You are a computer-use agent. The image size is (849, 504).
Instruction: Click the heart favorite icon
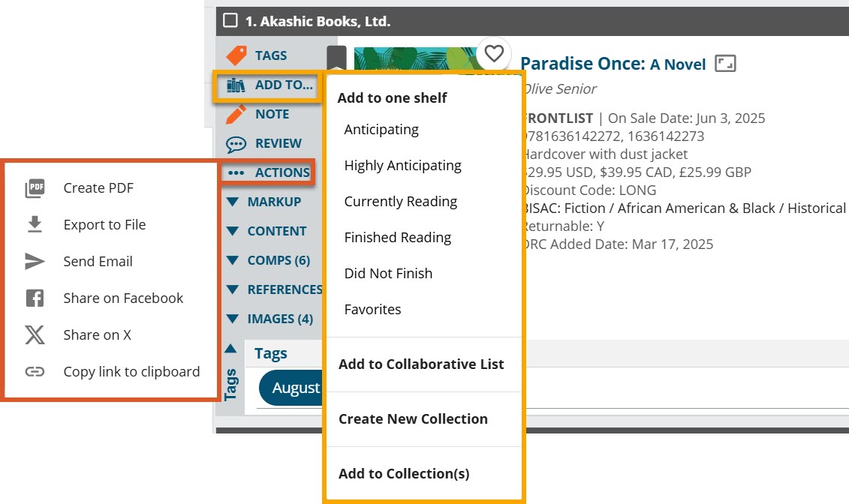click(493, 53)
